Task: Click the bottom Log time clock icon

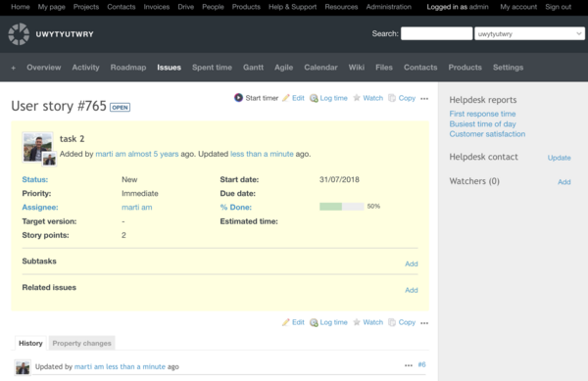Action: tap(314, 322)
